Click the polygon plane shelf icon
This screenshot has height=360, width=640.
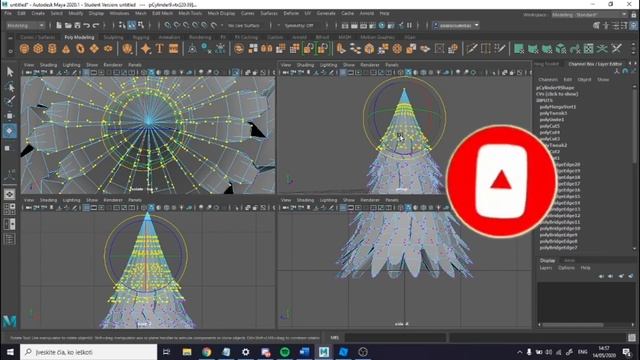pos(94,49)
